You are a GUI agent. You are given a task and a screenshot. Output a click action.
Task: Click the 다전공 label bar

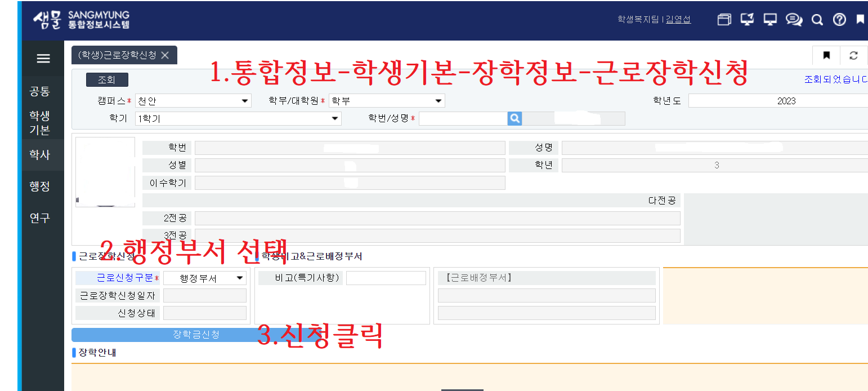coord(411,201)
